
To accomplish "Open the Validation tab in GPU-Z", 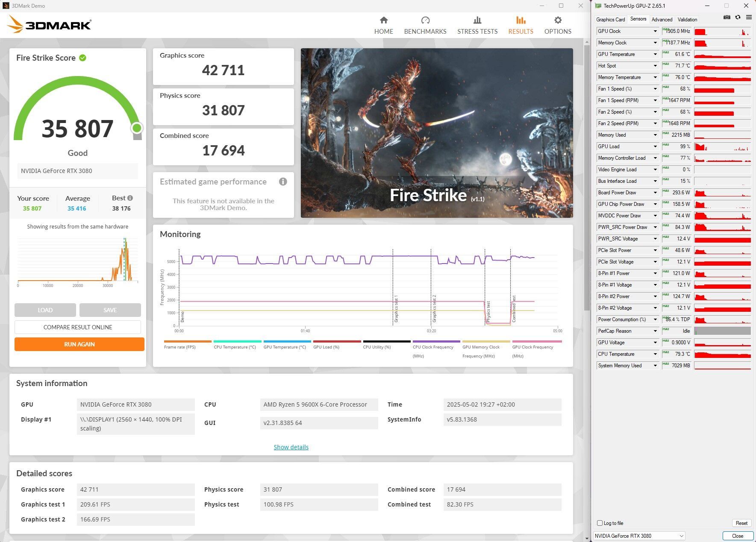I will pyautogui.click(x=687, y=20).
